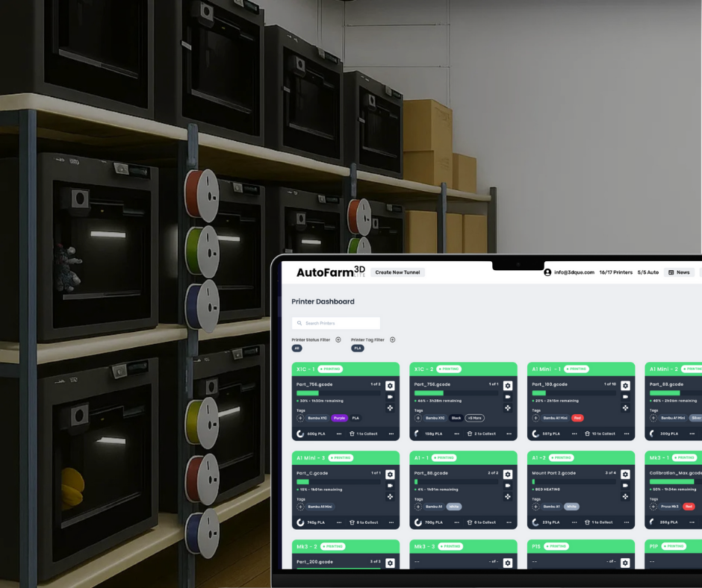The image size is (702, 588).
Task: Open 745g PLA options on A1 Mini - 3
Action: coord(339,522)
